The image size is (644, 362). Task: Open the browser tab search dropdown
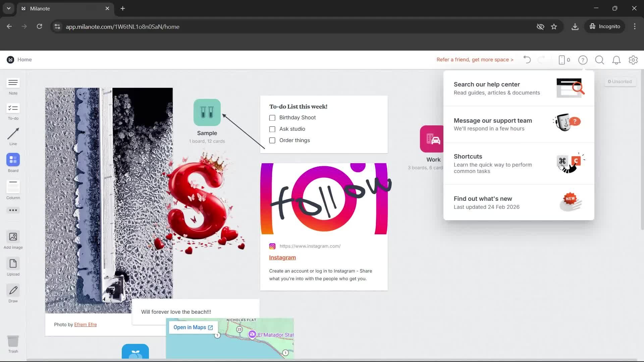tap(8, 8)
